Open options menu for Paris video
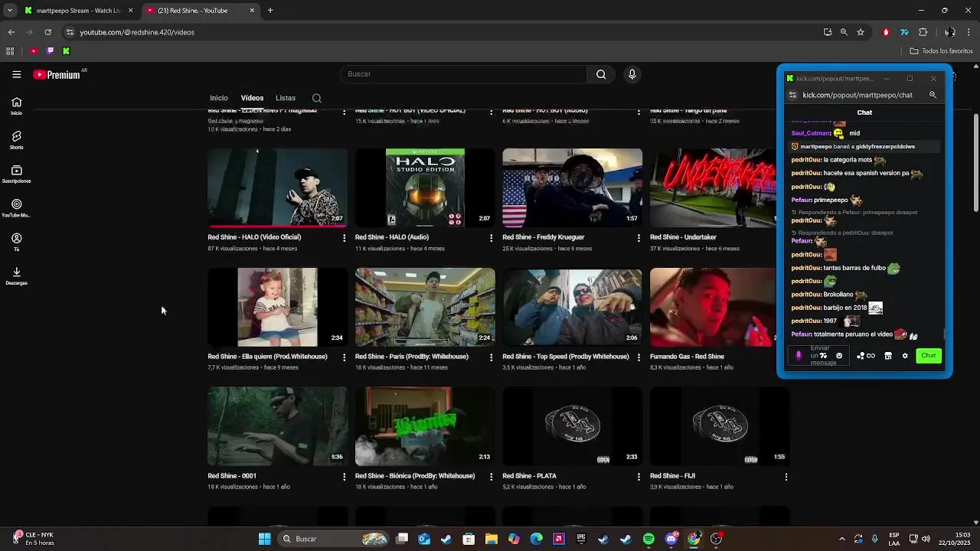The height and width of the screenshot is (551, 980). [491, 357]
